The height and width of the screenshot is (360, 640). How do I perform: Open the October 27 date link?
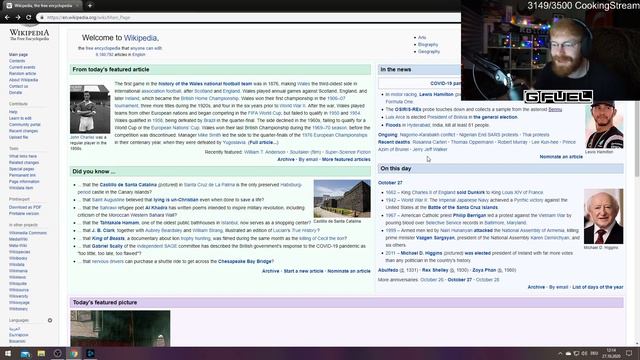click(x=390, y=183)
